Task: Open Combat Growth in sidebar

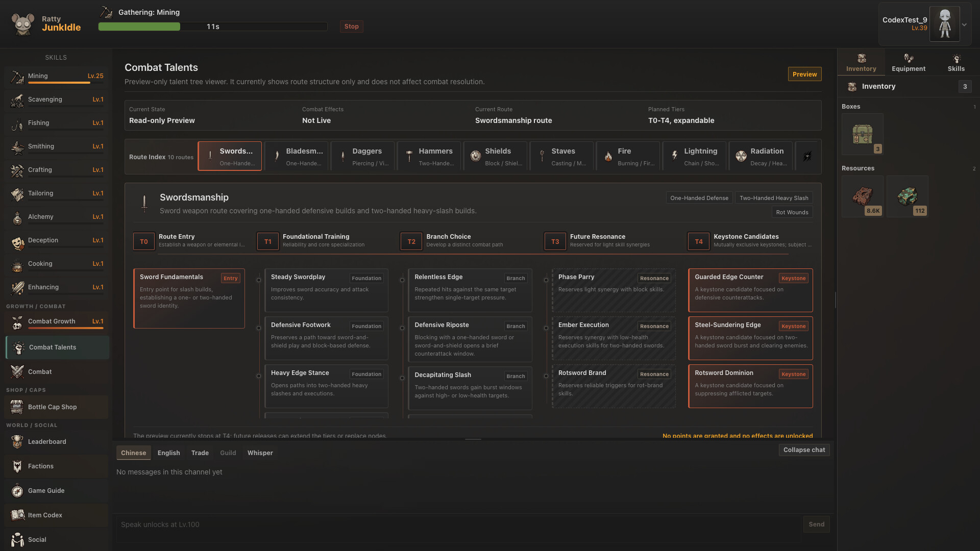Action: pos(57,321)
